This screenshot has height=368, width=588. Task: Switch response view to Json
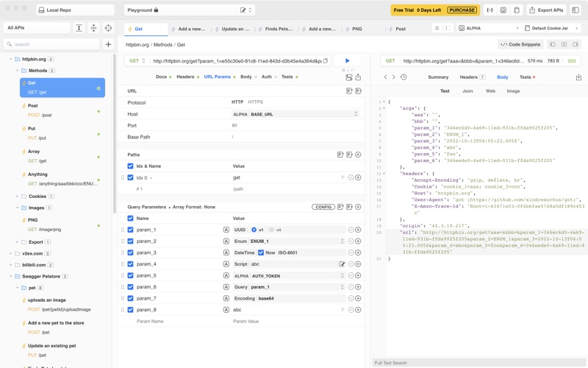coord(467,91)
